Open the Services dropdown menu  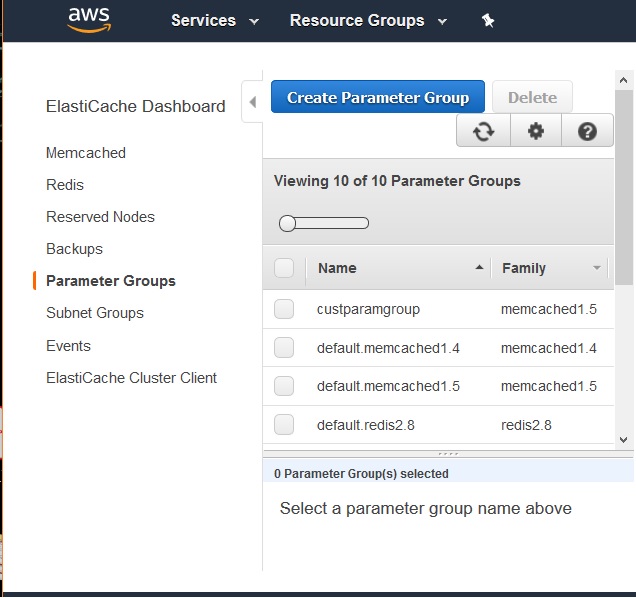point(214,20)
